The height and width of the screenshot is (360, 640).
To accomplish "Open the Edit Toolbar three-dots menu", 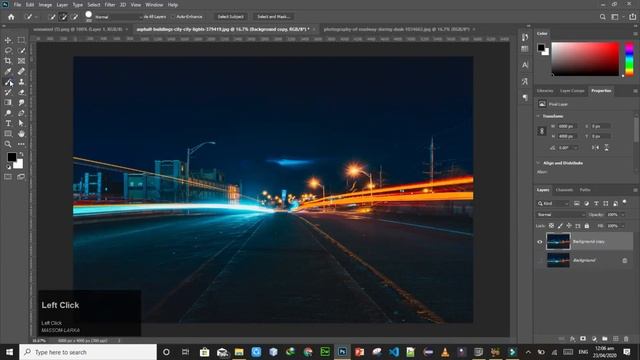I will coord(21,144).
